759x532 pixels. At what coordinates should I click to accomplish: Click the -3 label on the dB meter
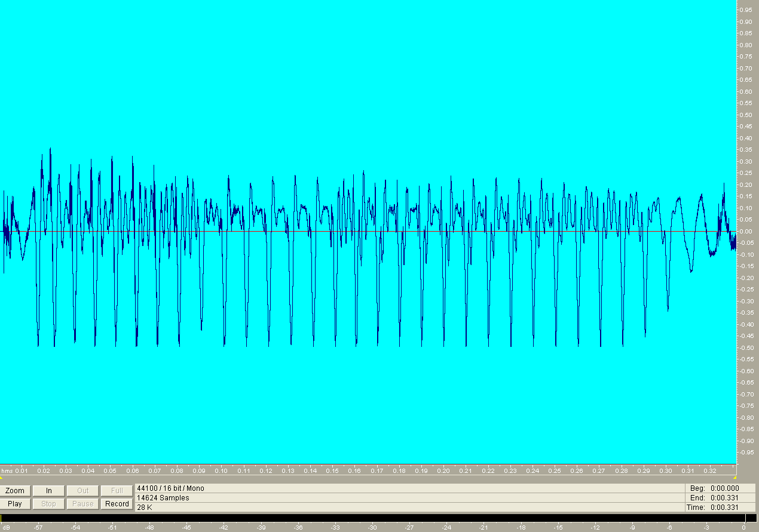tap(706, 528)
